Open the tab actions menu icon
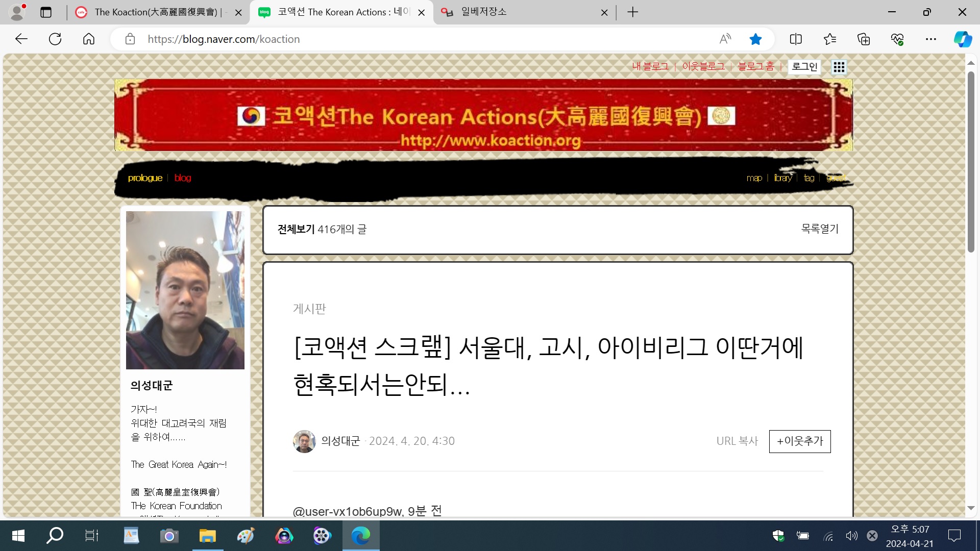This screenshot has height=551, width=980. (x=46, y=12)
